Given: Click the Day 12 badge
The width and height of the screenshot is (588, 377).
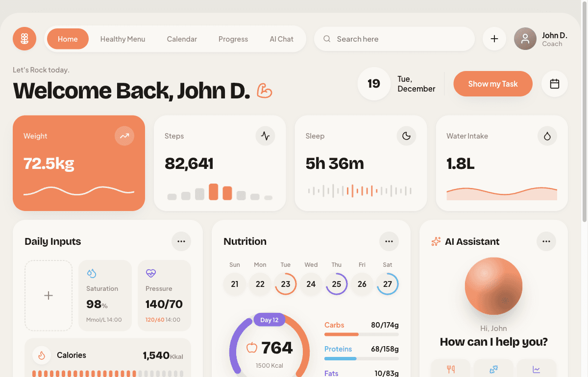Looking at the screenshot, I should (269, 320).
